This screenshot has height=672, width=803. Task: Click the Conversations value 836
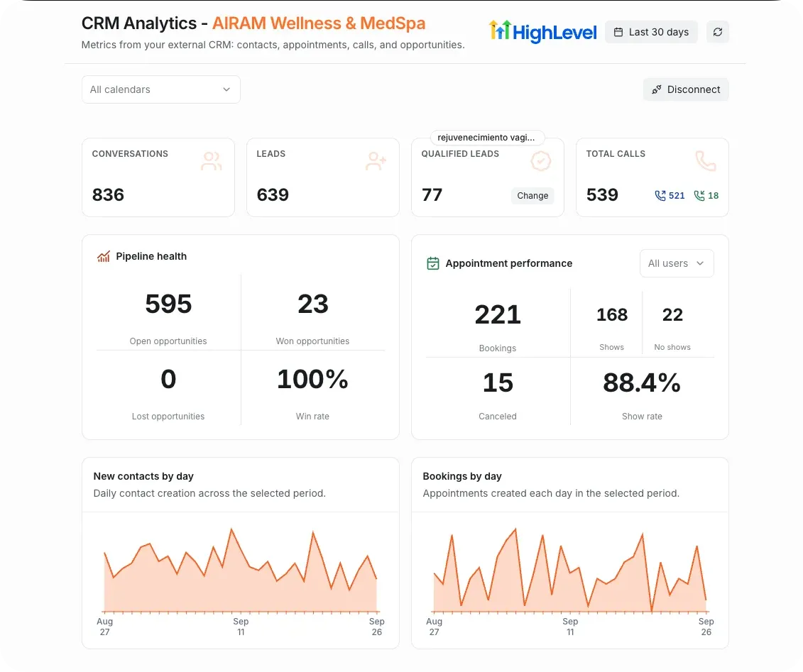click(108, 194)
